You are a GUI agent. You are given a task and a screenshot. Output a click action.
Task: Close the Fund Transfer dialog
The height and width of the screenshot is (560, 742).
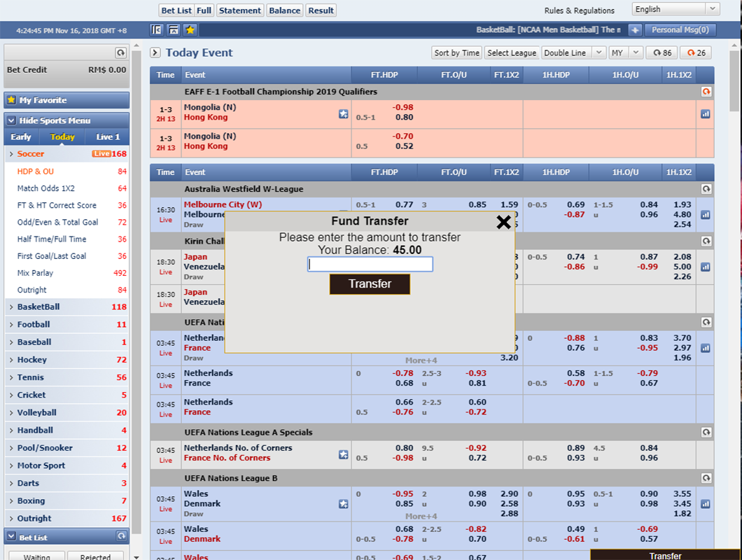tap(503, 223)
